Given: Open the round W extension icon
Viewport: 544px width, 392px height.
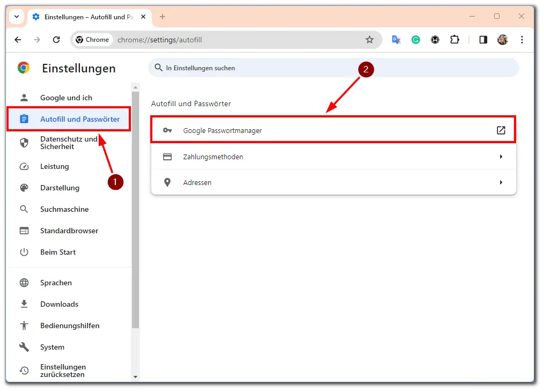Looking at the screenshot, I should pos(435,40).
